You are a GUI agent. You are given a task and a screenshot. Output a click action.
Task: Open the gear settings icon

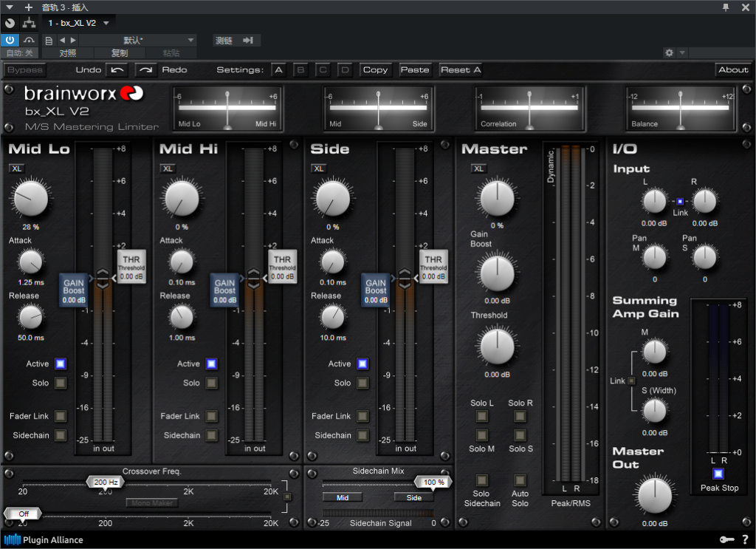pyautogui.click(x=669, y=52)
